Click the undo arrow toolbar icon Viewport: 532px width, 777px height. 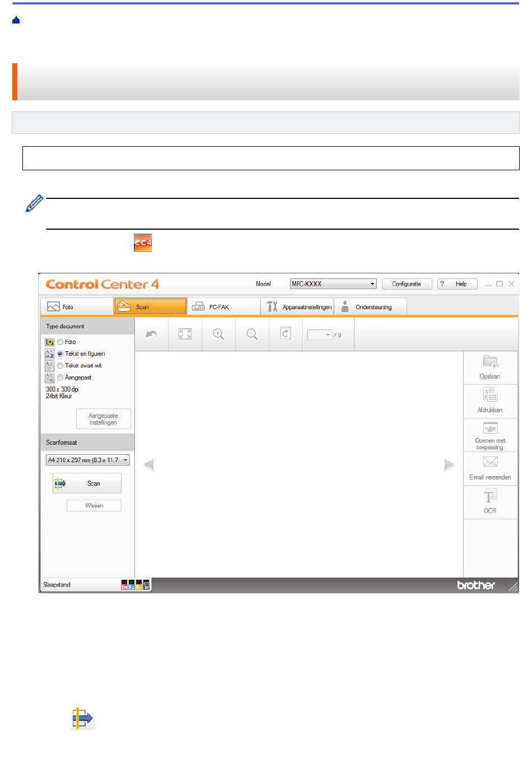coord(151,334)
